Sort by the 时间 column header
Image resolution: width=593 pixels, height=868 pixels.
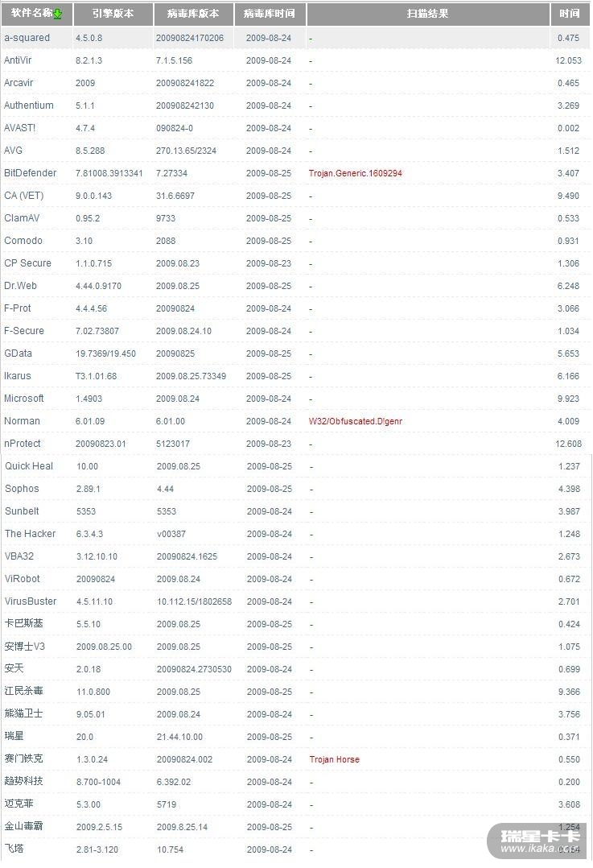(x=570, y=14)
